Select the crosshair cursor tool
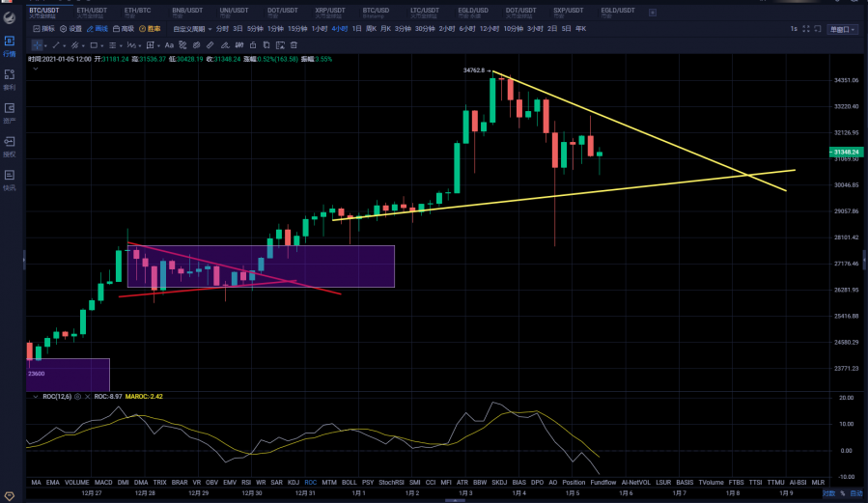This screenshot has width=868, height=503. coord(38,44)
